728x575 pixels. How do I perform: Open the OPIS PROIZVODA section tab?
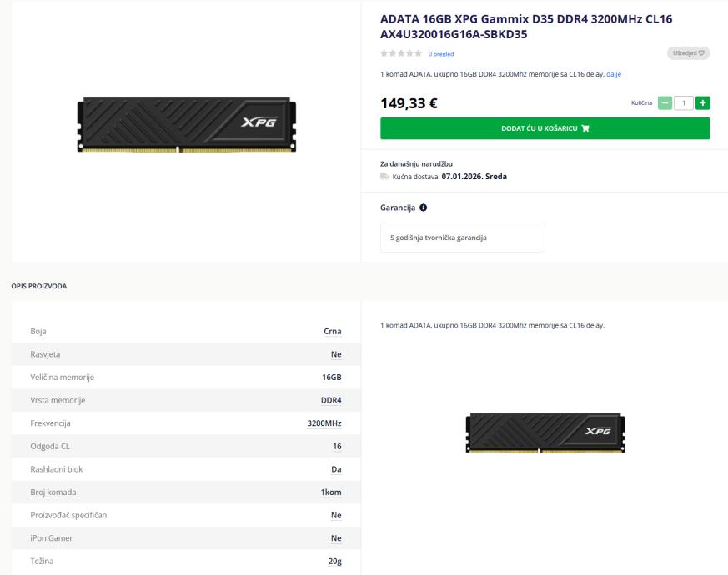pos(39,286)
